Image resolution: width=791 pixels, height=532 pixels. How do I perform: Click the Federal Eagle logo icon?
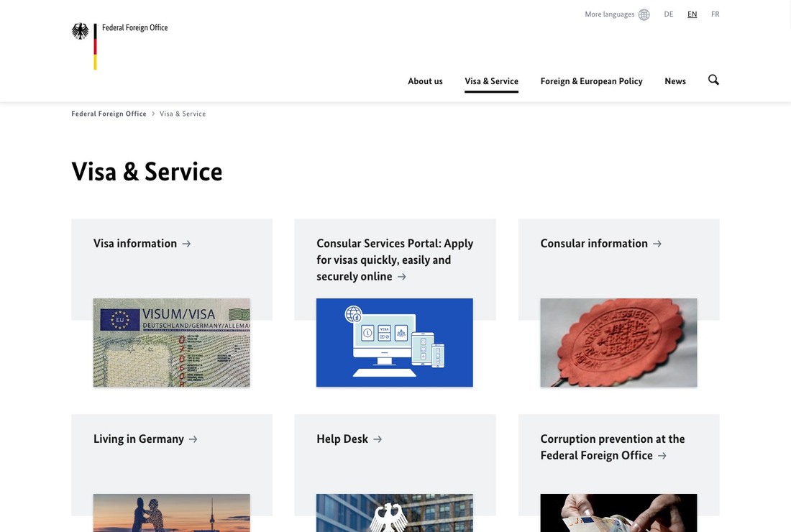(81, 31)
